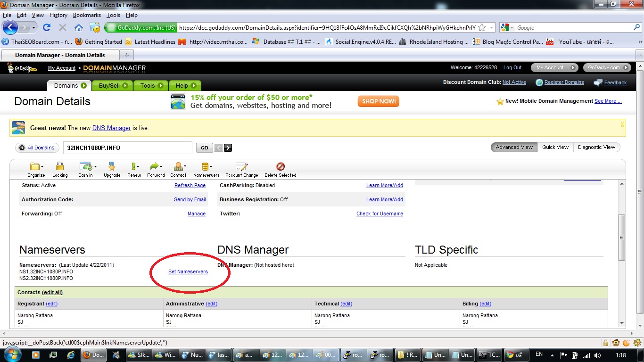The width and height of the screenshot is (644, 362).
Task: Click the Go Daddy logo
Action: coord(22,68)
